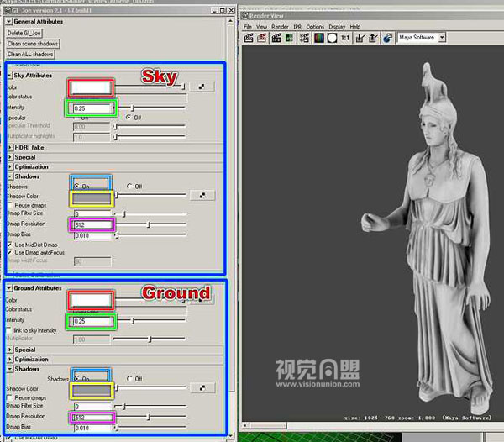Click the Sky Intensity 0.25 input field
The width and height of the screenshot is (504, 442).
pyautogui.click(x=92, y=108)
